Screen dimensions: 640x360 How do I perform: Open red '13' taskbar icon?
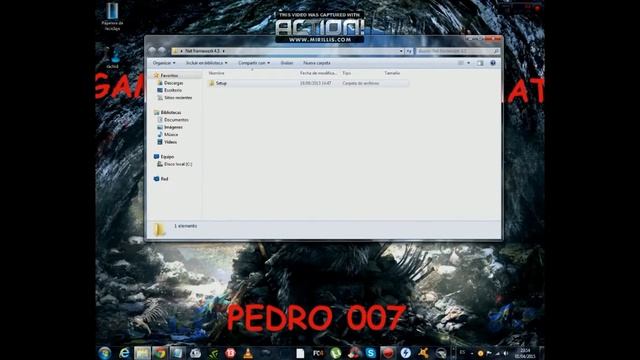(x=230, y=353)
